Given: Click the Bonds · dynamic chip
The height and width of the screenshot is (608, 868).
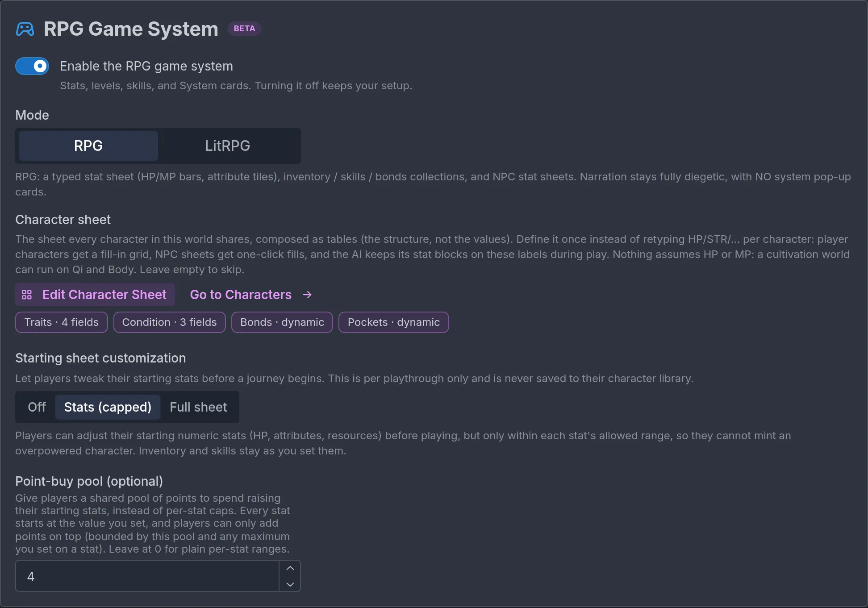Looking at the screenshot, I should click(282, 322).
